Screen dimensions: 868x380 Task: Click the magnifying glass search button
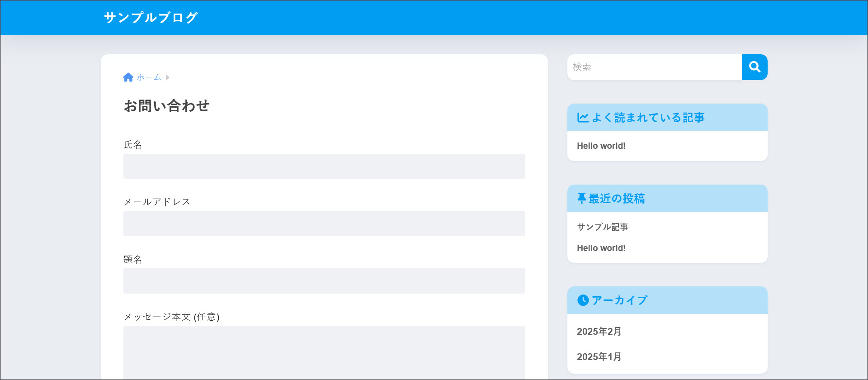[x=754, y=67]
